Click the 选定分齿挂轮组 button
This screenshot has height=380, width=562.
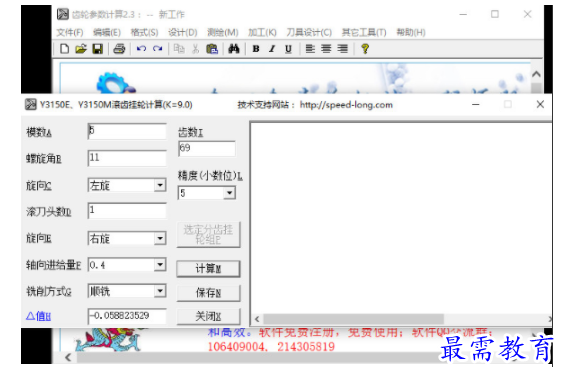[208, 234]
